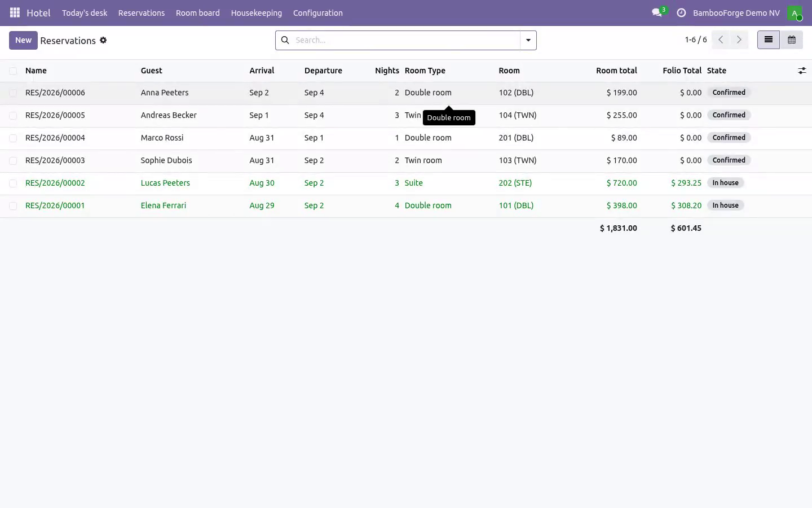Open guest Anna Peeters reservation cell
The height and width of the screenshot is (508, 812).
click(165, 93)
